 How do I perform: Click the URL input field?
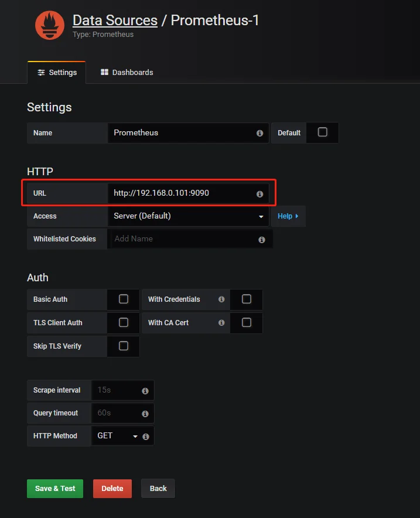click(x=188, y=193)
